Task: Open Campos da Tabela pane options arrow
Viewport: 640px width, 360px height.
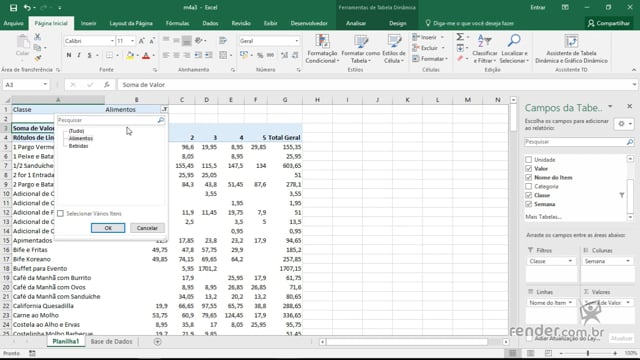Action: click(610, 107)
